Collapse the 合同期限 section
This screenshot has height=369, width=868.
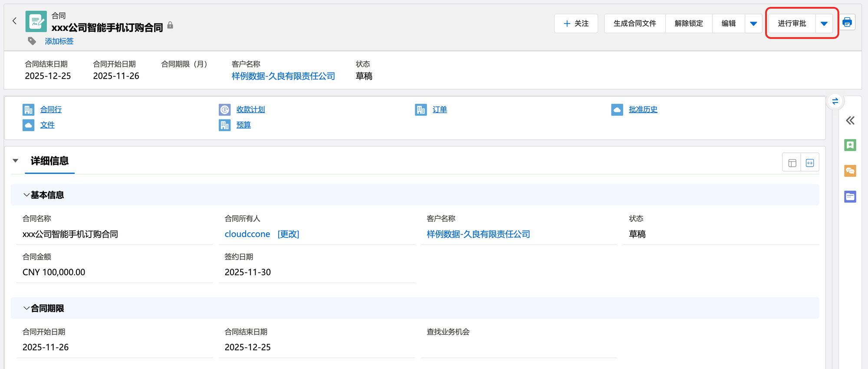click(26, 308)
